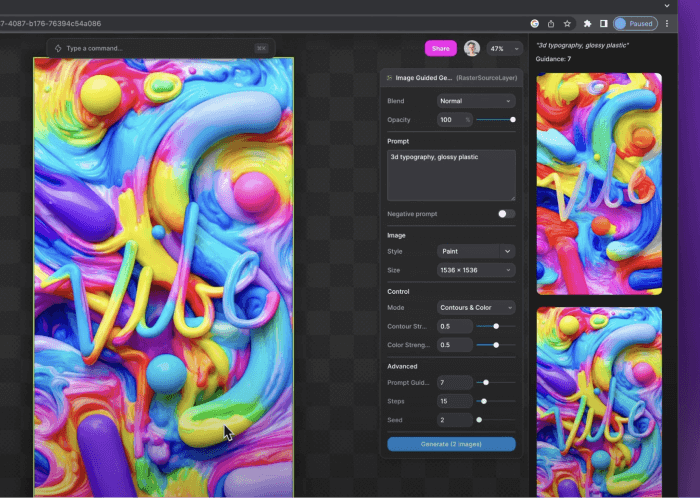
Task: Open the Mode dropdown showing Contours & Color
Action: tap(476, 307)
